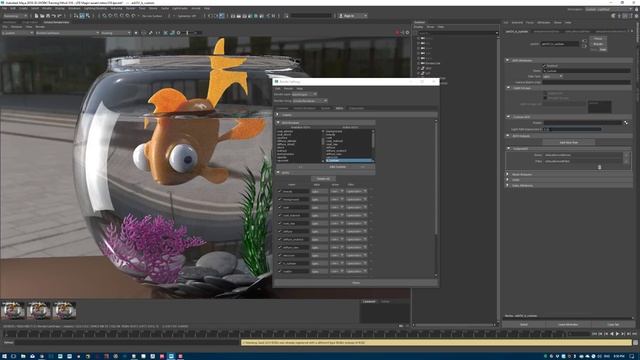The height and width of the screenshot is (360, 640).
Task: Switch to the System tab in Render Settings
Action: [x=325, y=108]
